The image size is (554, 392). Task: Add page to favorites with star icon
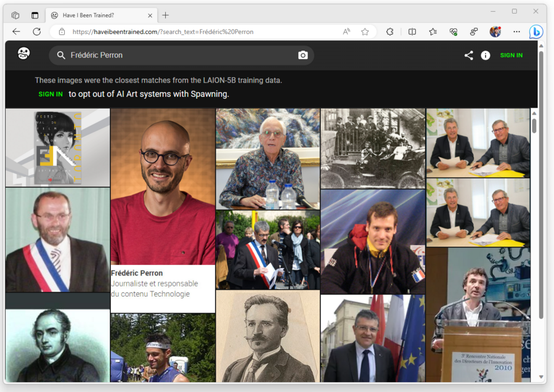click(365, 32)
